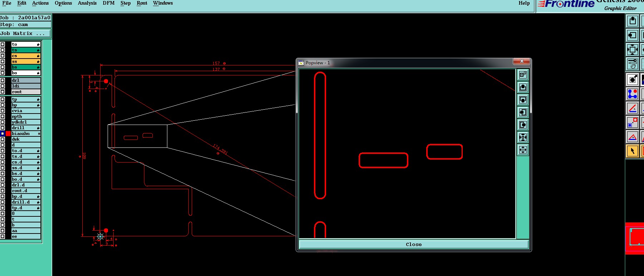
Task: Click the Popview - 1 title bar
Action: click(404, 62)
